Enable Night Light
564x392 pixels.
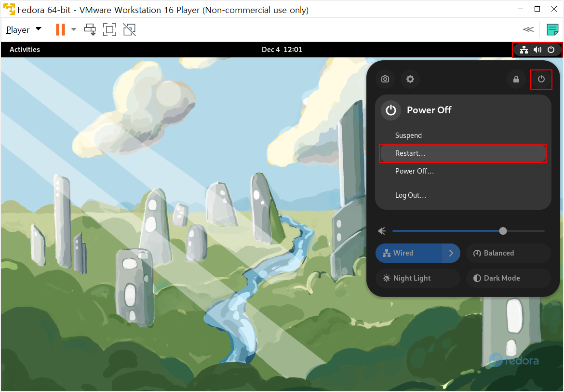pyautogui.click(x=418, y=278)
